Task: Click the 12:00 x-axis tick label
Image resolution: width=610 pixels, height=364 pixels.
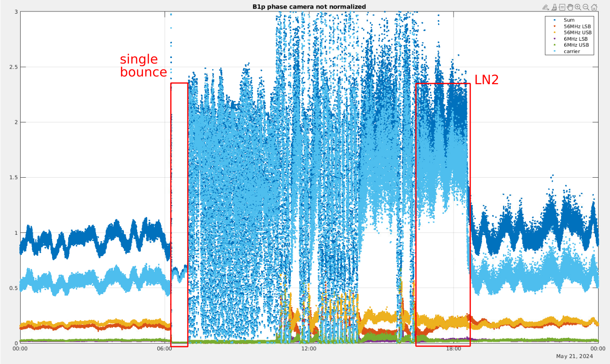Action: 309,349
